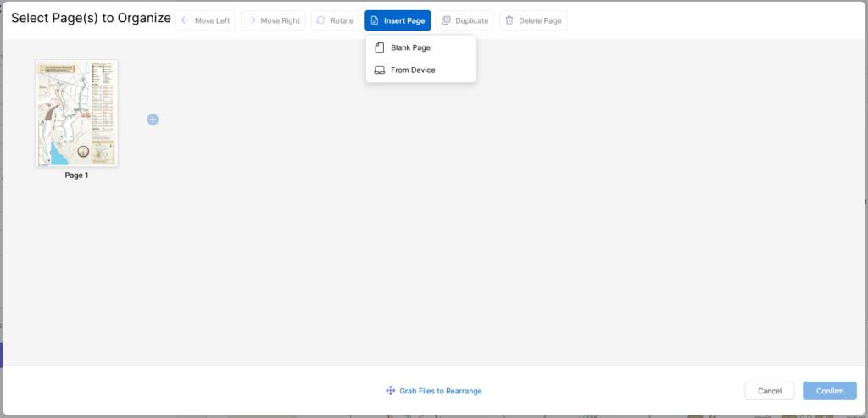Duplicate the selected page

pos(465,20)
